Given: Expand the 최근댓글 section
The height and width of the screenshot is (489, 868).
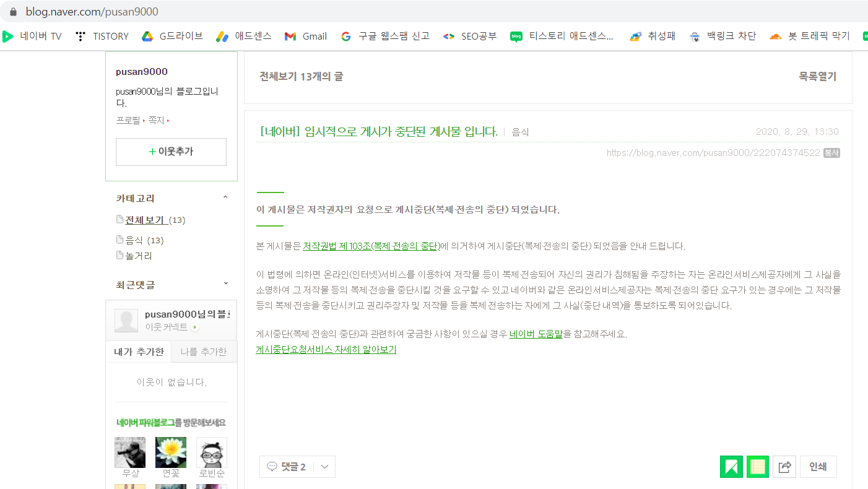Looking at the screenshot, I should 225,283.
